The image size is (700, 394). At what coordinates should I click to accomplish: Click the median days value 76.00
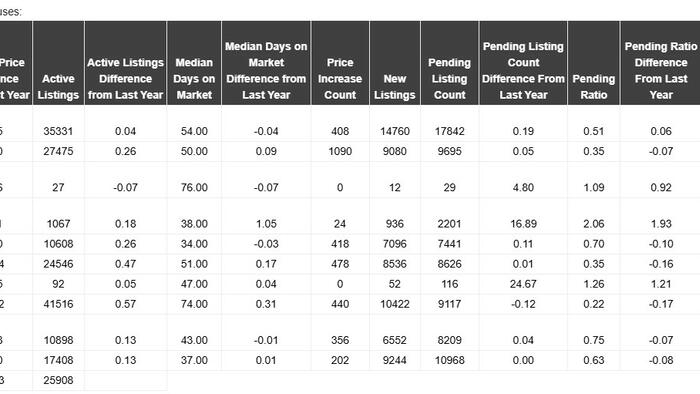pos(194,187)
